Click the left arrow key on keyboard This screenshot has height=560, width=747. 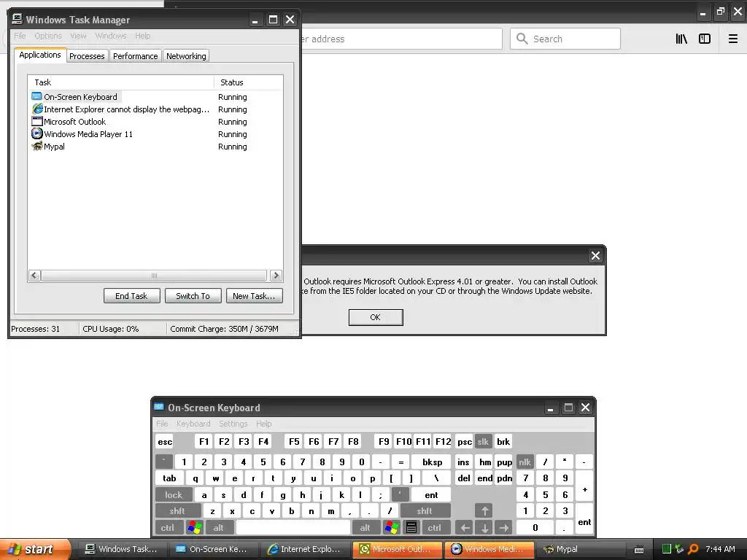tap(465, 528)
